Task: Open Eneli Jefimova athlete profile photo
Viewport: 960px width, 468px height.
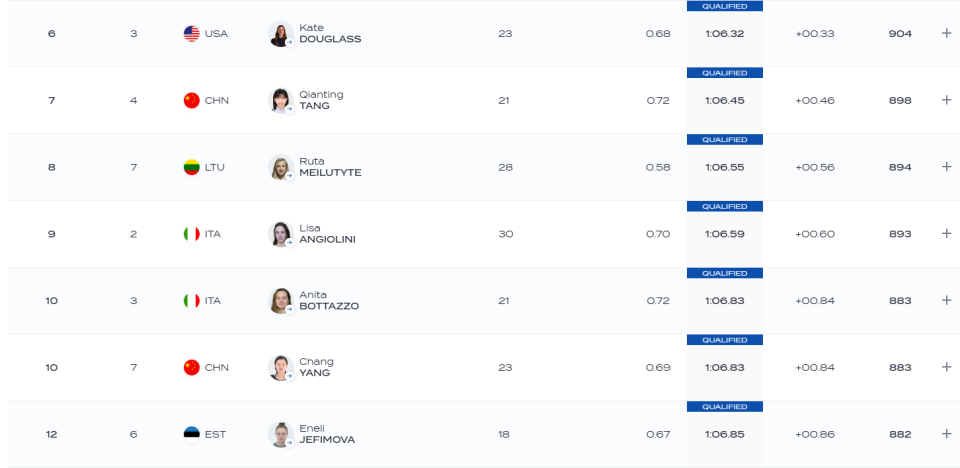Action: pos(281,434)
